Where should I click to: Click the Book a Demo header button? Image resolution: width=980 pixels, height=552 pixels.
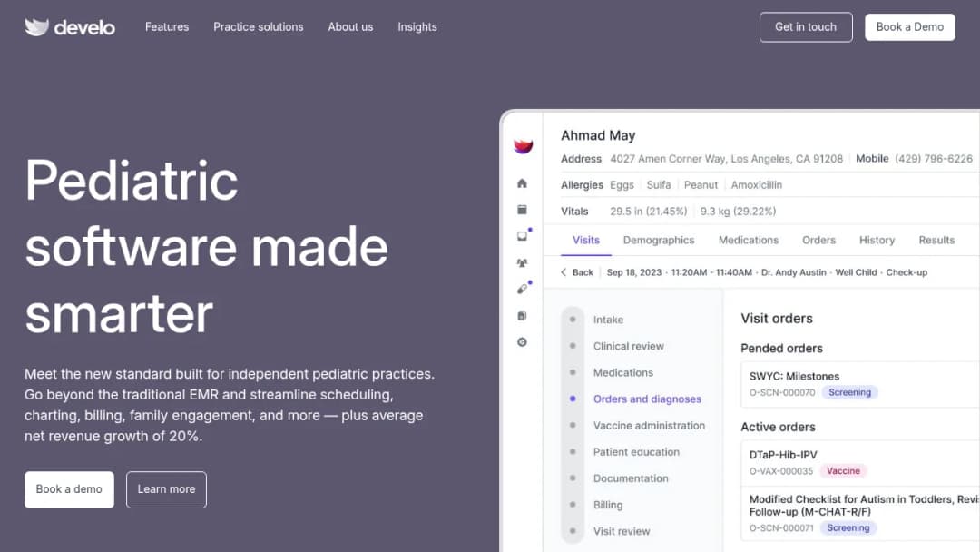pos(910,27)
